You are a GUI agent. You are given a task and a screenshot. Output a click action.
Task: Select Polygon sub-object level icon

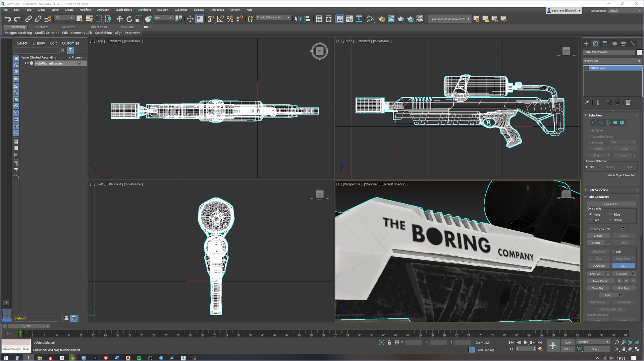tap(615, 123)
